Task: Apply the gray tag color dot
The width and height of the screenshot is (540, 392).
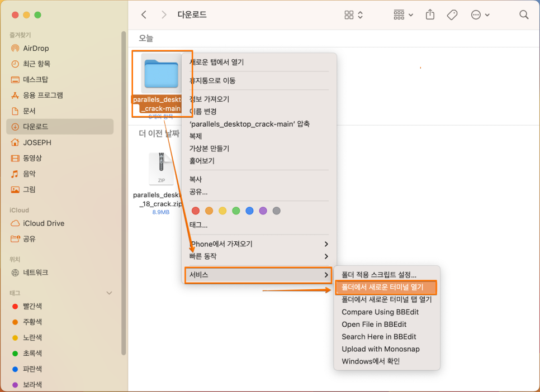Action: click(x=277, y=211)
